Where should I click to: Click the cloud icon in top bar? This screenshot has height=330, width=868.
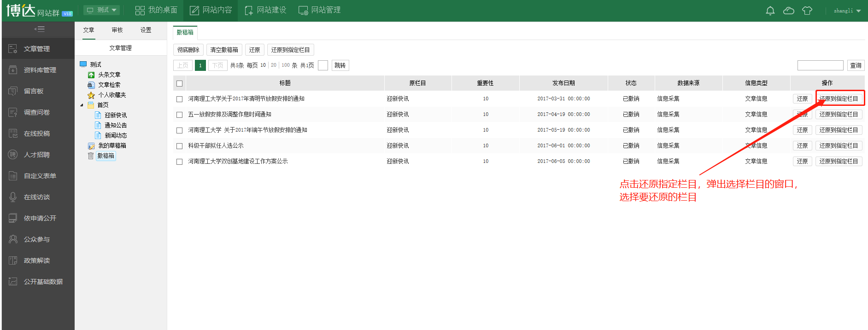pos(788,11)
